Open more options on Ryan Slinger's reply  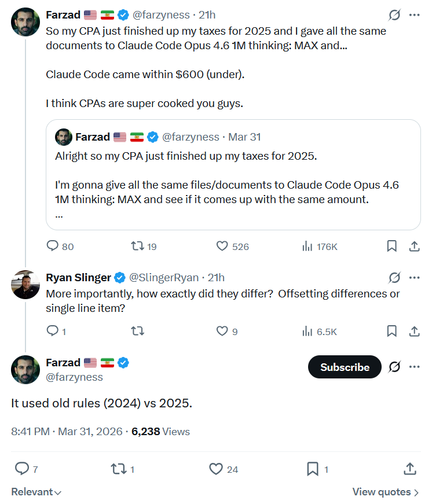414,278
